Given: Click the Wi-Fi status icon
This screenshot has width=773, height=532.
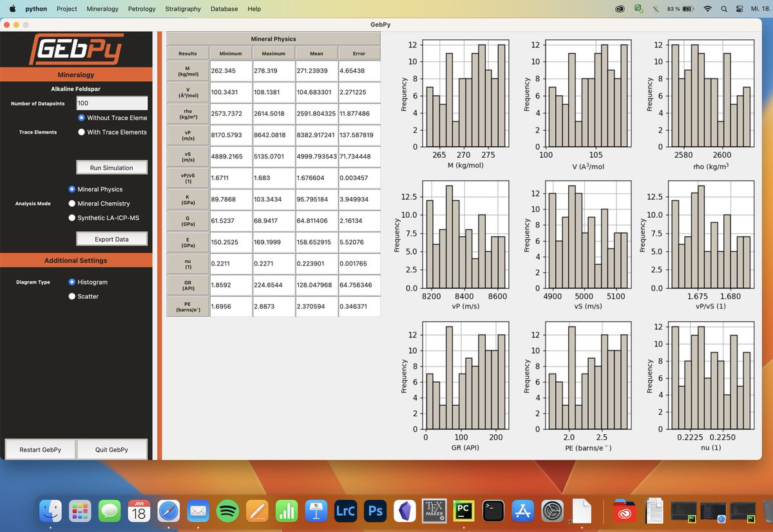Looking at the screenshot, I should coord(708,9).
